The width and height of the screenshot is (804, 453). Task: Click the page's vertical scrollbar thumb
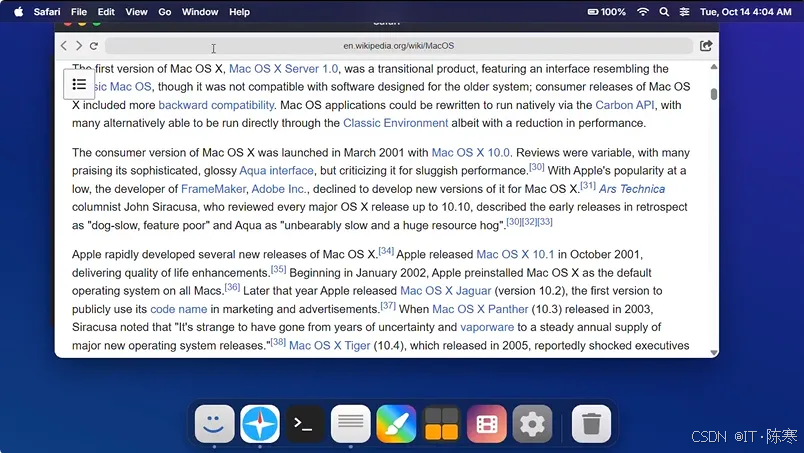(714, 94)
